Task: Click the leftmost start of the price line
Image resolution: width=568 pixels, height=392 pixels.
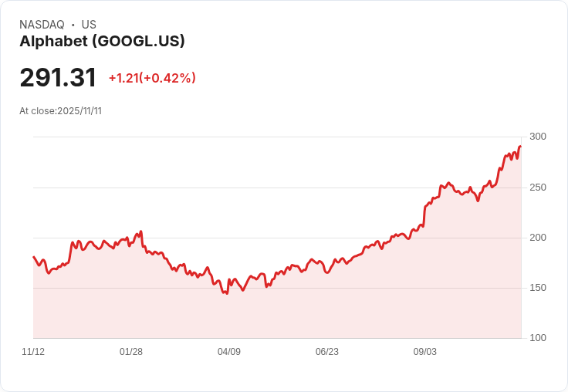Action: (34, 257)
